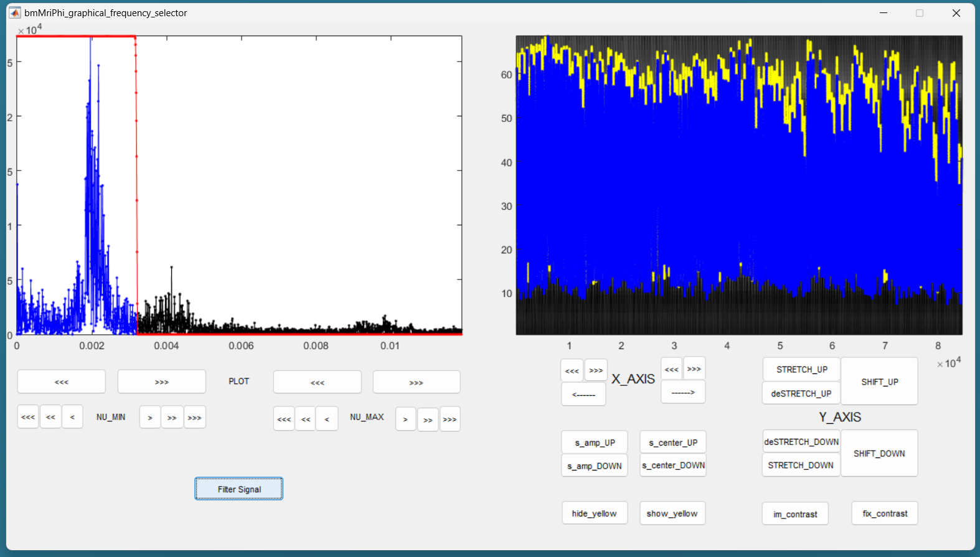
Task: Click the PLOT label
Action: [238, 381]
